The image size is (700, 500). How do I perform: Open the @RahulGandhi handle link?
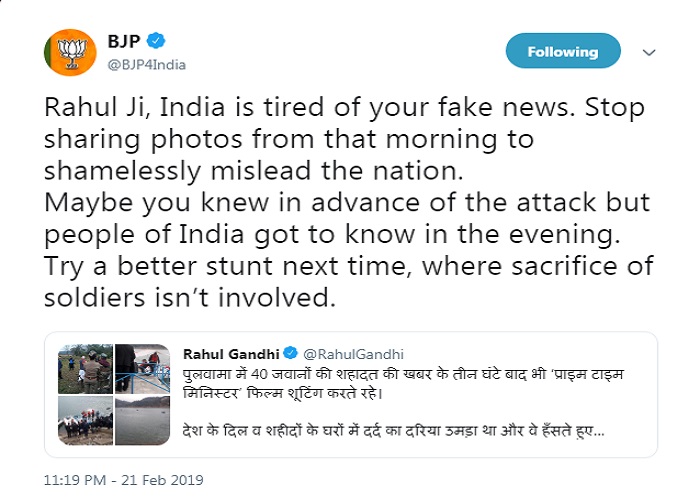pyautogui.click(x=349, y=354)
